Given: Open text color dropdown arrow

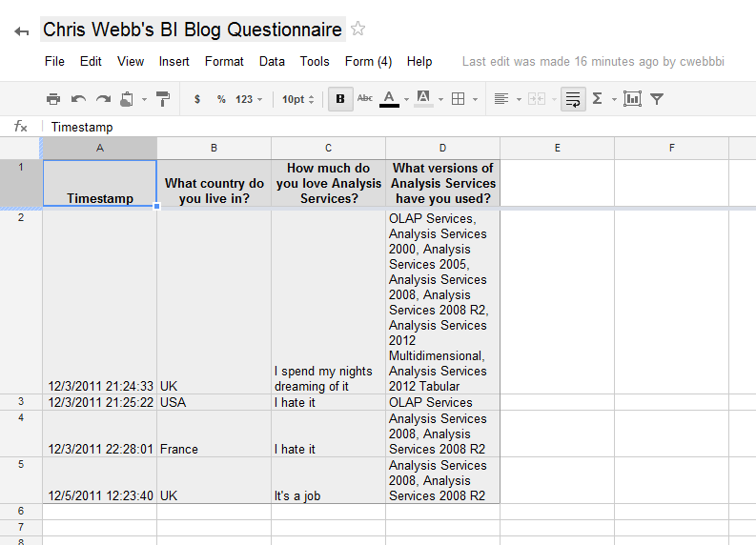Looking at the screenshot, I should pyautogui.click(x=406, y=100).
